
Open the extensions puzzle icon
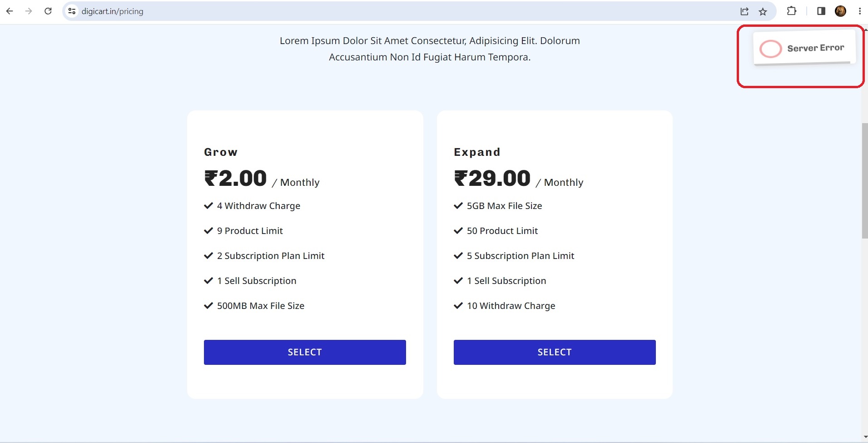tap(792, 11)
